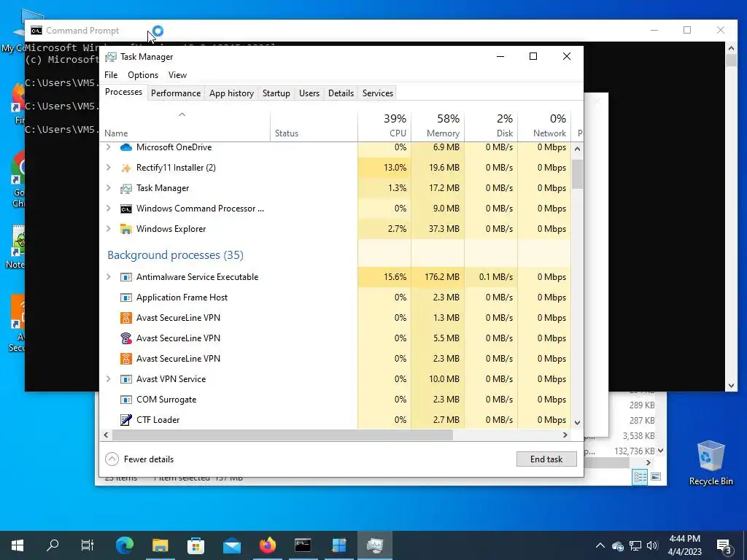Switch to the Users tab
The image size is (747, 560).
[309, 93]
